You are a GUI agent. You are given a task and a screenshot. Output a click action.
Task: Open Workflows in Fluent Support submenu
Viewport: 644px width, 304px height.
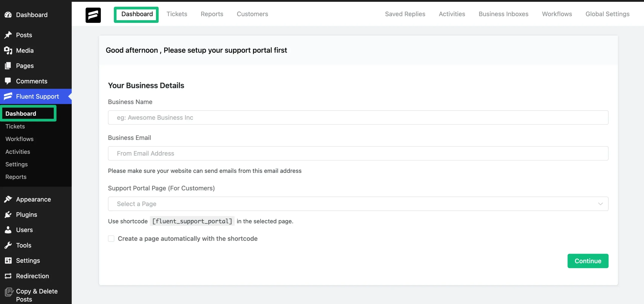click(x=19, y=139)
